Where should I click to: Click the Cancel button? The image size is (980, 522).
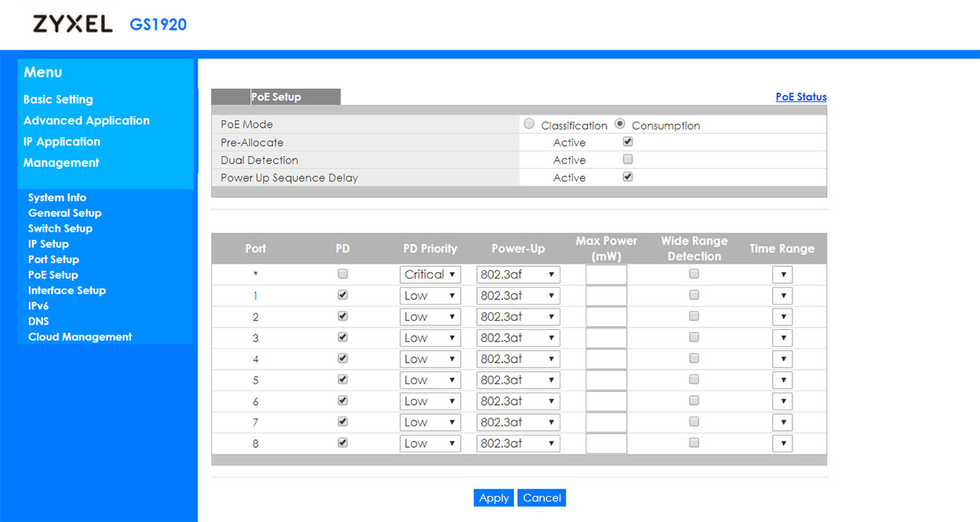542,498
